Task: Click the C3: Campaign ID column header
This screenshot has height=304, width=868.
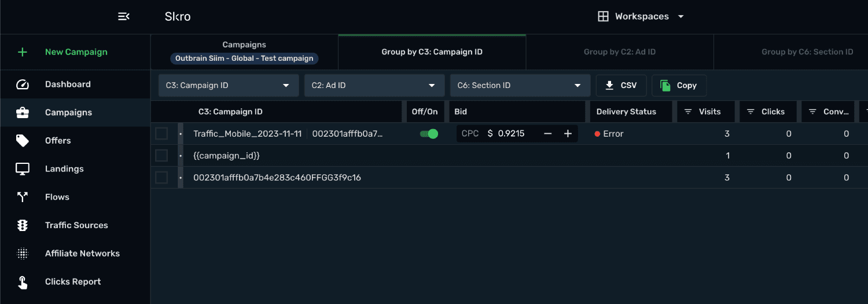Action: click(x=230, y=112)
